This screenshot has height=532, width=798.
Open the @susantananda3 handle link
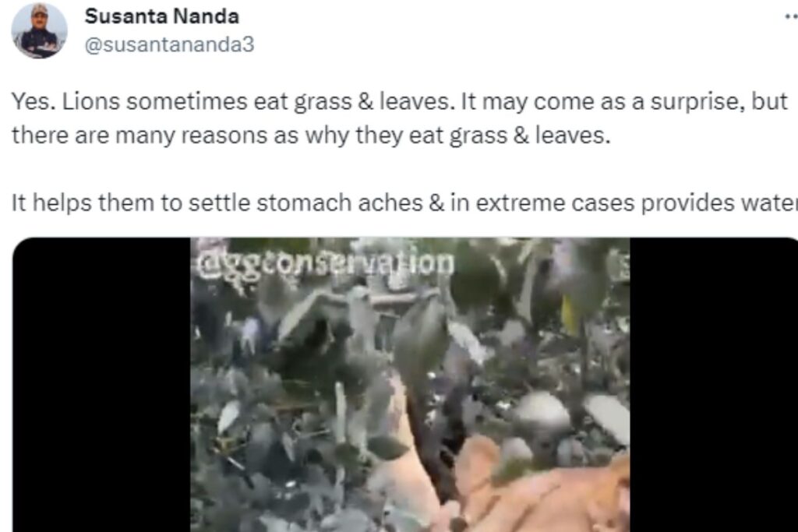pyautogui.click(x=169, y=44)
